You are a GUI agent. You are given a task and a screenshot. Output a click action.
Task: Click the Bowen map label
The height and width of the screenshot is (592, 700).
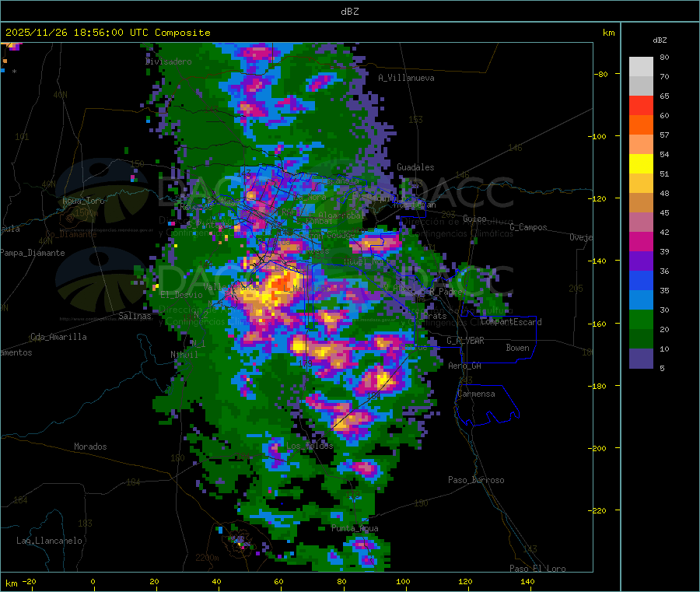click(x=518, y=349)
